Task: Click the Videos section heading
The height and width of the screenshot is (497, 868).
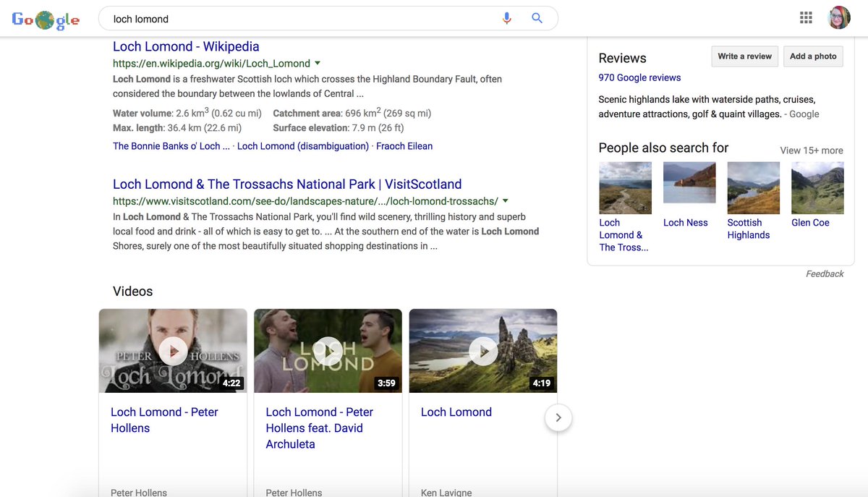Action: 133,292
